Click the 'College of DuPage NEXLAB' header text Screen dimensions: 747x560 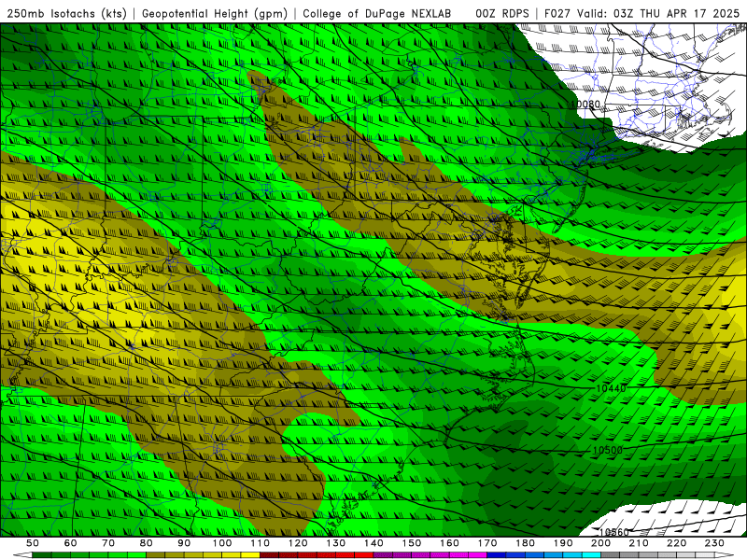click(377, 13)
